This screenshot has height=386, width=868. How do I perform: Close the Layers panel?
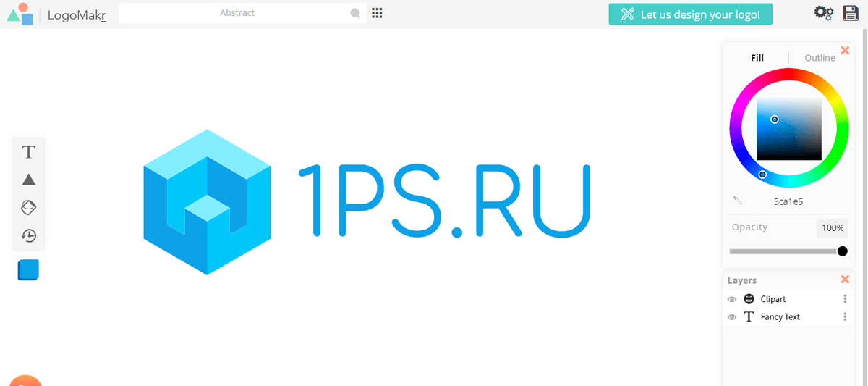click(x=845, y=280)
